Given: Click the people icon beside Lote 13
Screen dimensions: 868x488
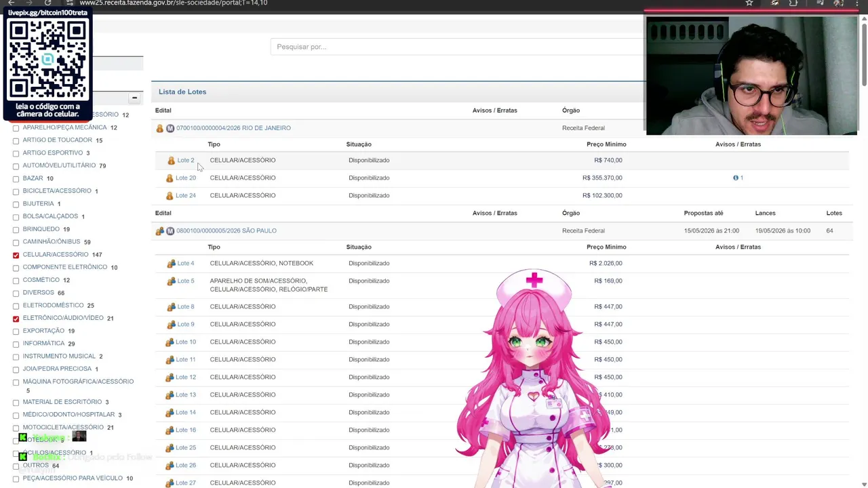Looking at the screenshot, I should 170,395.
